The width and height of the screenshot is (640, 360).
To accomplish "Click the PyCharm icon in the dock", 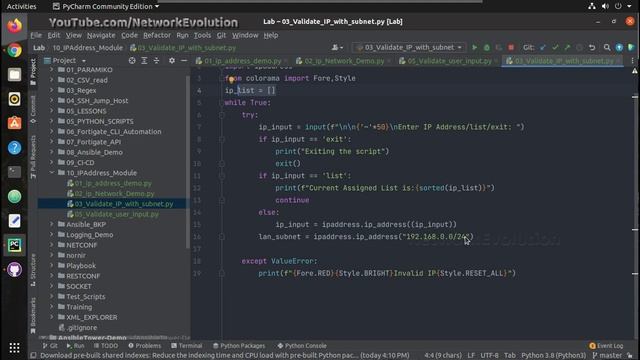I will coord(14,245).
